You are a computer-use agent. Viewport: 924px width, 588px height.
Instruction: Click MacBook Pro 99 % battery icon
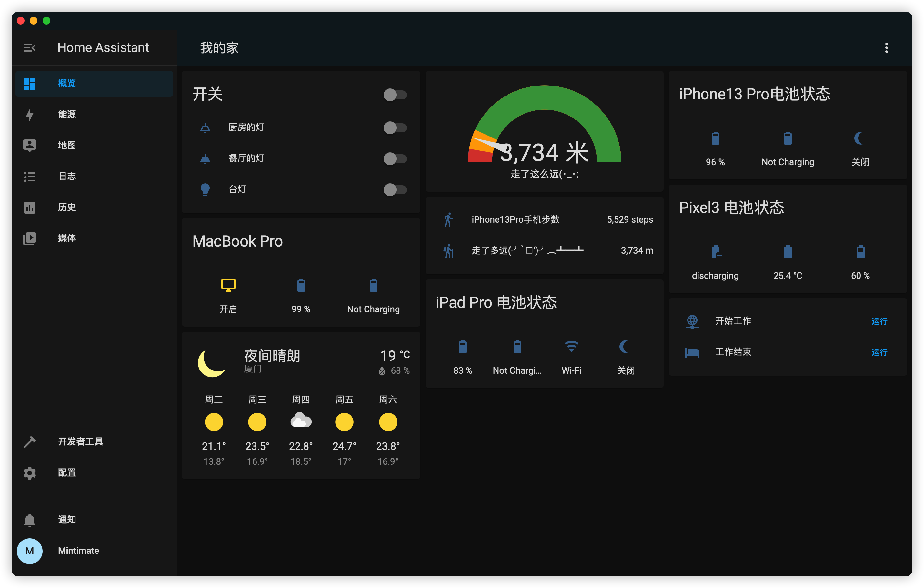click(301, 285)
